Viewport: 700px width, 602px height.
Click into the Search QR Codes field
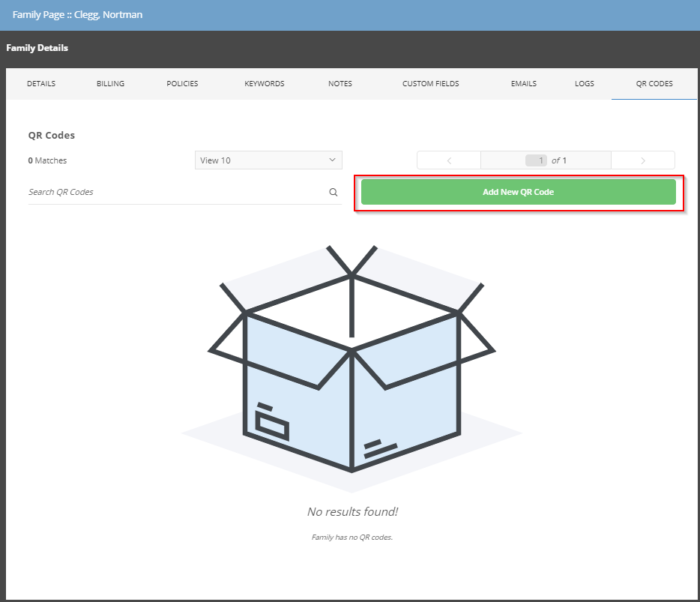click(x=176, y=193)
